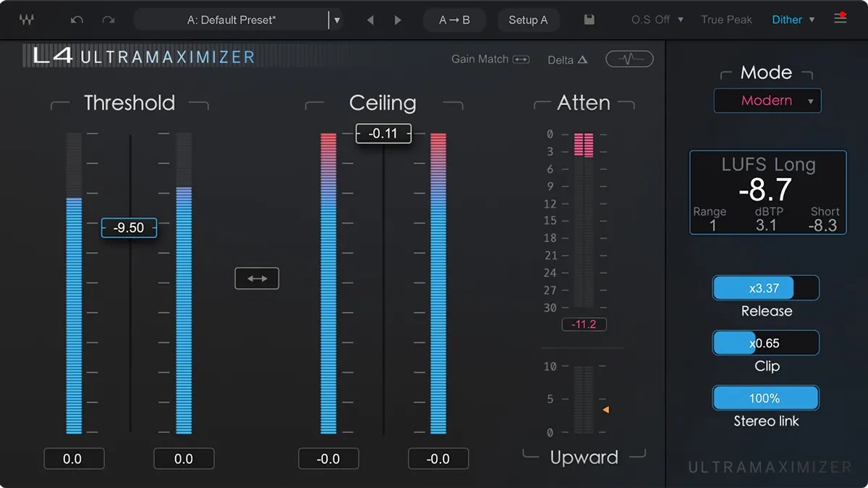Save the current preset using disk icon
Screen dimensions: 868x488
tap(588, 20)
